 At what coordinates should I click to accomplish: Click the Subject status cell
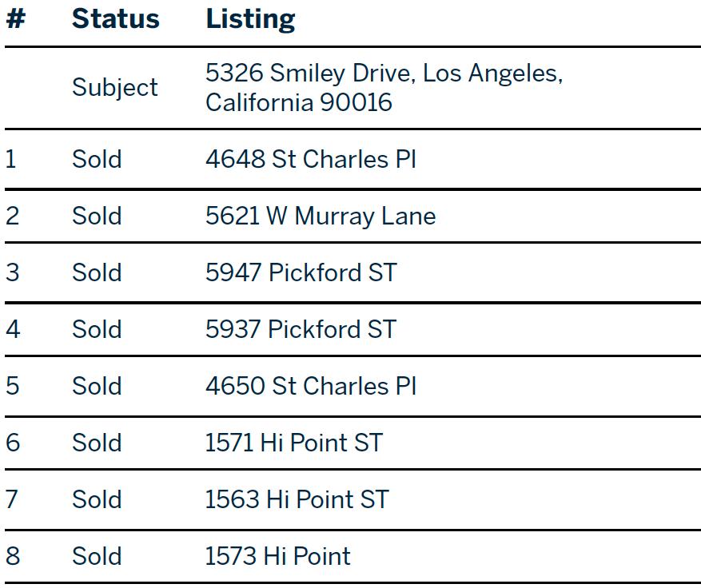115,88
